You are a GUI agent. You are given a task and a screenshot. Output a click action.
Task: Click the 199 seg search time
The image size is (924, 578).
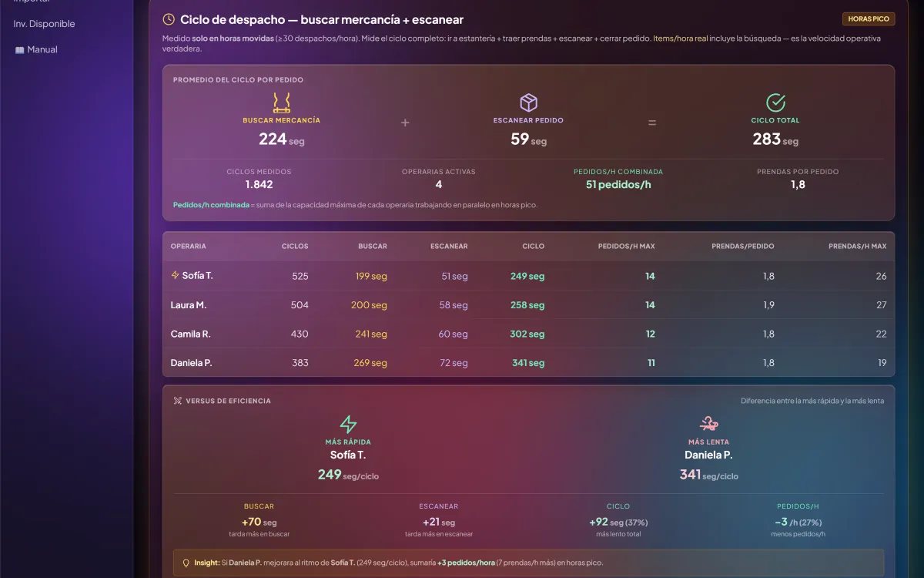pyautogui.click(x=371, y=276)
